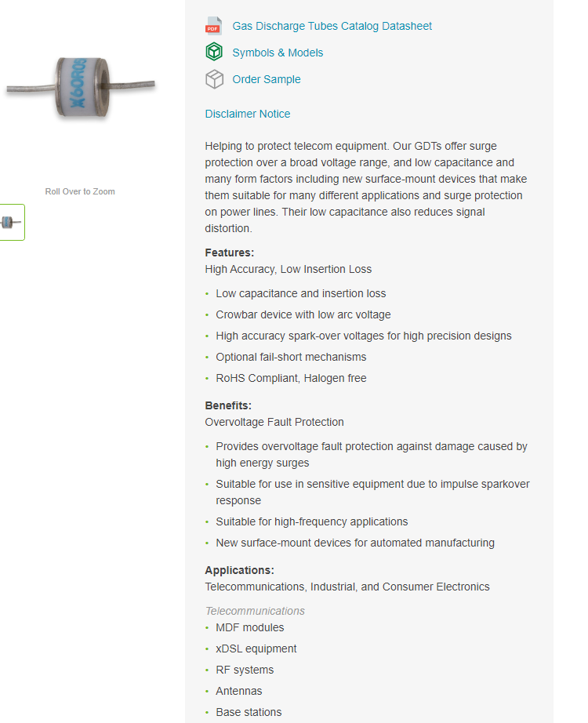Click the Applications heading
Screen dimensions: 588x723
pyautogui.click(x=239, y=570)
